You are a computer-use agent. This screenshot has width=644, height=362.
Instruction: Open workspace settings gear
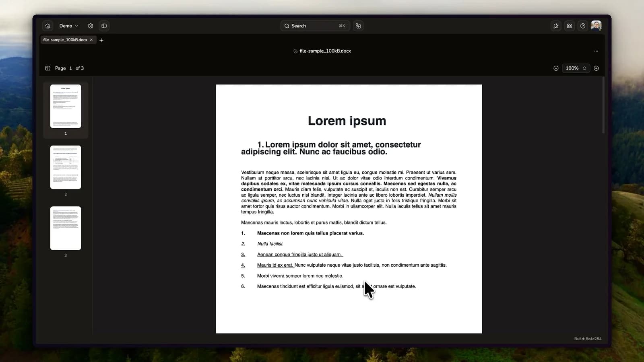pos(91,26)
